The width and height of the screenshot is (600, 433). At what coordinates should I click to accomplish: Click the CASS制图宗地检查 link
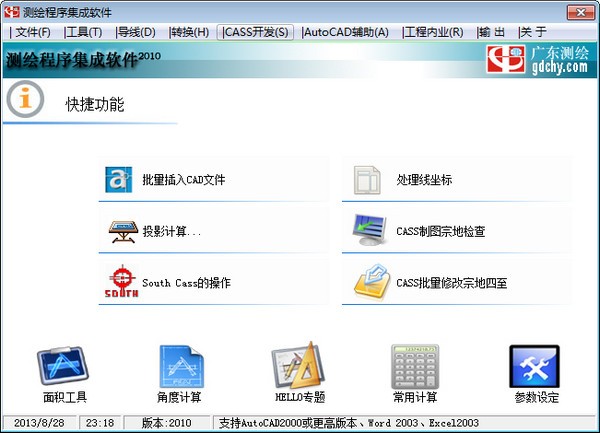pos(440,231)
